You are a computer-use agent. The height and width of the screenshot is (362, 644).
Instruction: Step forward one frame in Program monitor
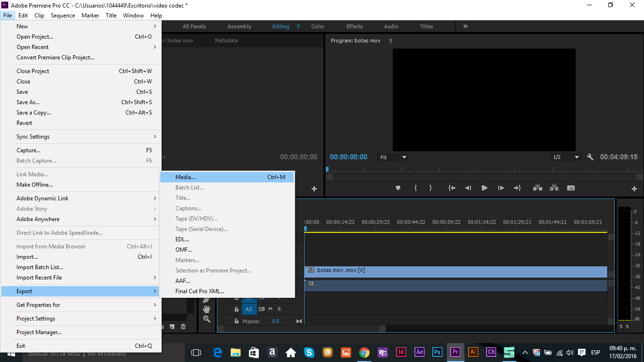(x=501, y=188)
